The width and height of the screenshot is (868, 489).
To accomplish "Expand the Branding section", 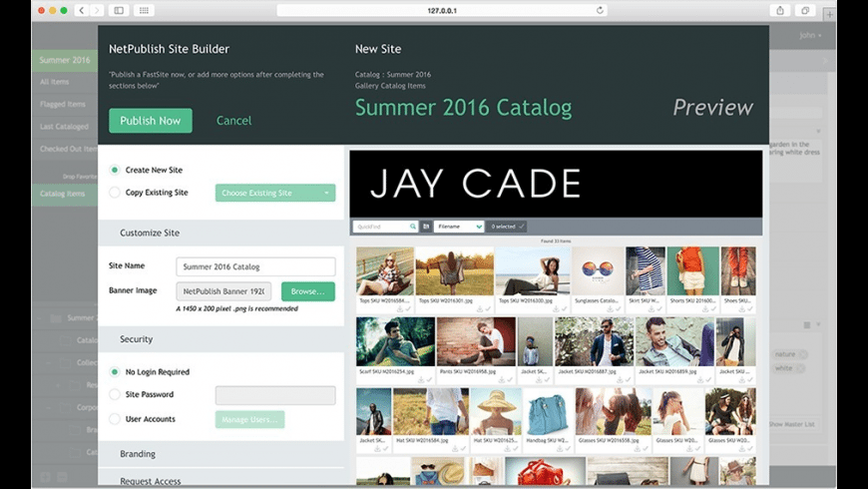I will [x=220, y=454].
